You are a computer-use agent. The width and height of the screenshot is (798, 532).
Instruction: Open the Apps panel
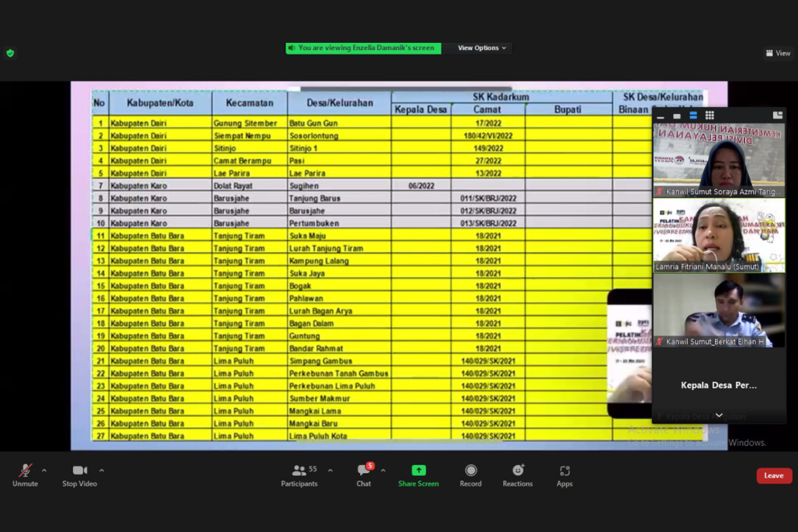click(565, 474)
